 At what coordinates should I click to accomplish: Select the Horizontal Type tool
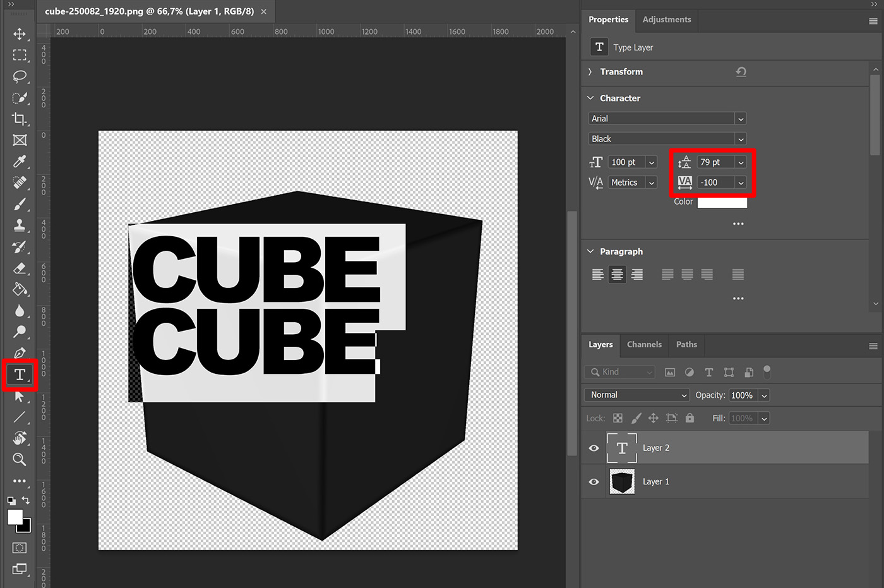[x=20, y=375]
